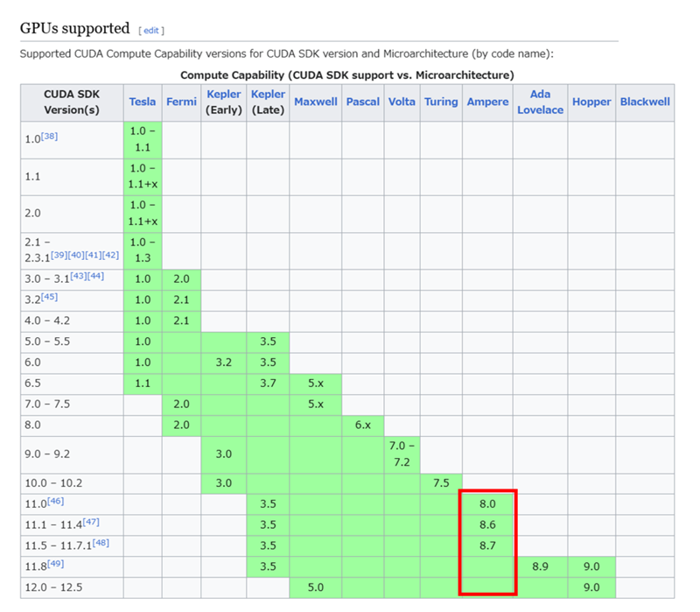700x612 pixels.
Task: Open the Tesla microarchitecture column link
Action: click(x=142, y=102)
